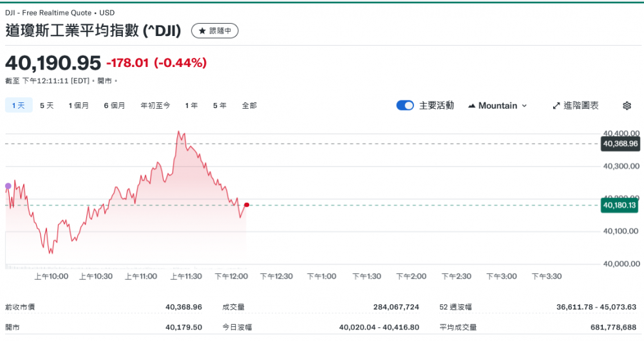
Task: View the 5年 chart range
Action: coord(220,106)
